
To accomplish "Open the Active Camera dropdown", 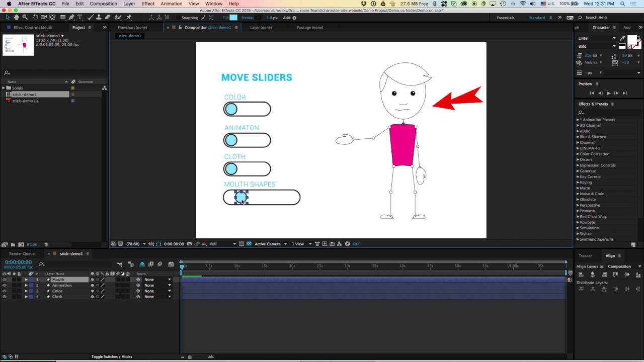I will [x=271, y=244].
